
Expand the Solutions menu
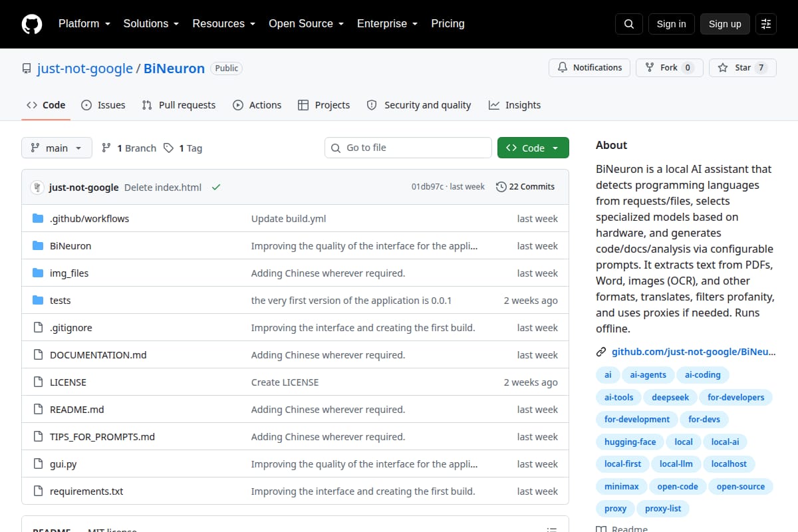[151, 24]
